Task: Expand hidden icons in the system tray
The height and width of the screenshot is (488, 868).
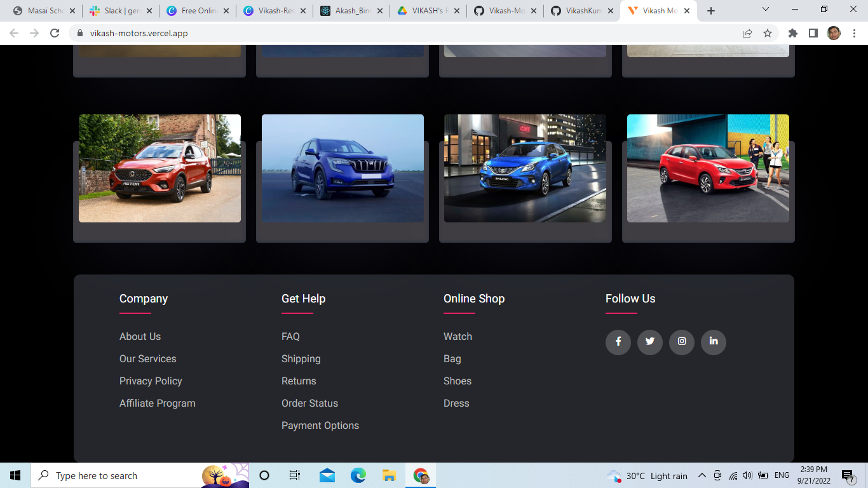Action: (702, 475)
